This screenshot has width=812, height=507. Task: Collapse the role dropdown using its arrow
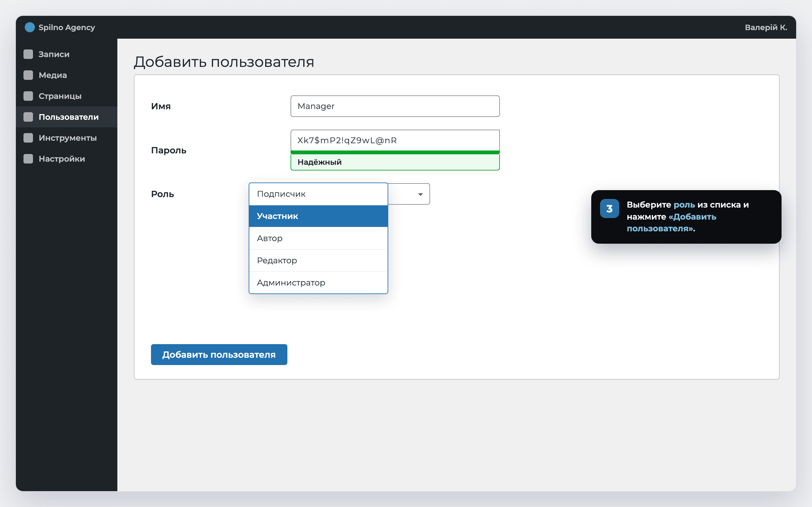click(x=420, y=194)
